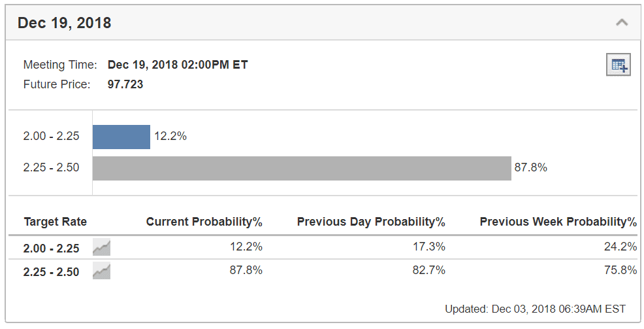
Task: Click the 17.3% previous day value
Action: click(x=428, y=247)
